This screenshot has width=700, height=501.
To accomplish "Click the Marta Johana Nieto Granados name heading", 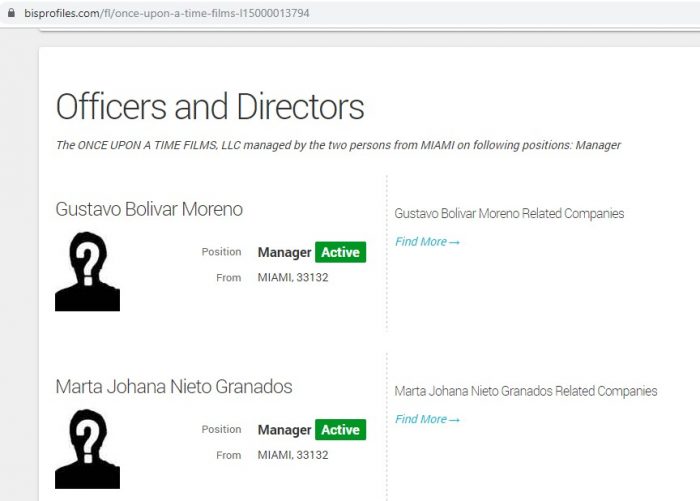I will click(174, 386).
